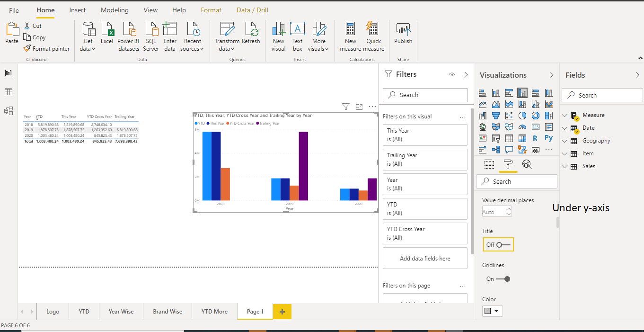This screenshot has height=332, width=644.
Task: Choose the Ribbon chart visualization
Action: click(549, 104)
